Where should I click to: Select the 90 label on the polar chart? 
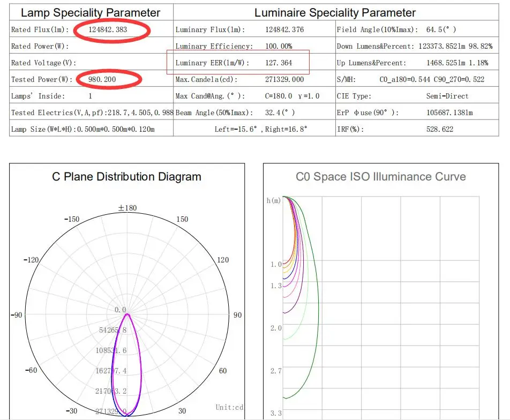click(237, 315)
